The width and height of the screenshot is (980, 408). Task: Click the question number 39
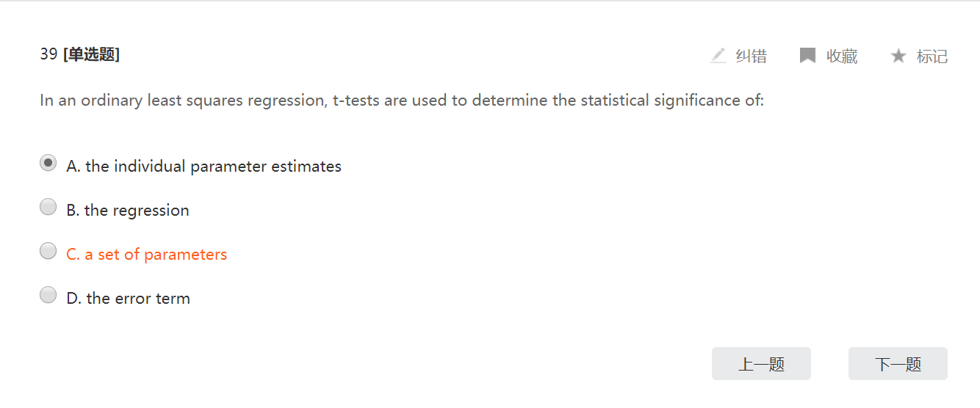pyautogui.click(x=48, y=54)
